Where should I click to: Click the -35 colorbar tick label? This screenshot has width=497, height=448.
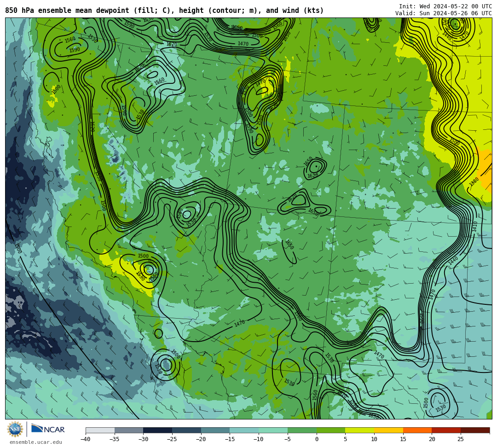pos(114,439)
